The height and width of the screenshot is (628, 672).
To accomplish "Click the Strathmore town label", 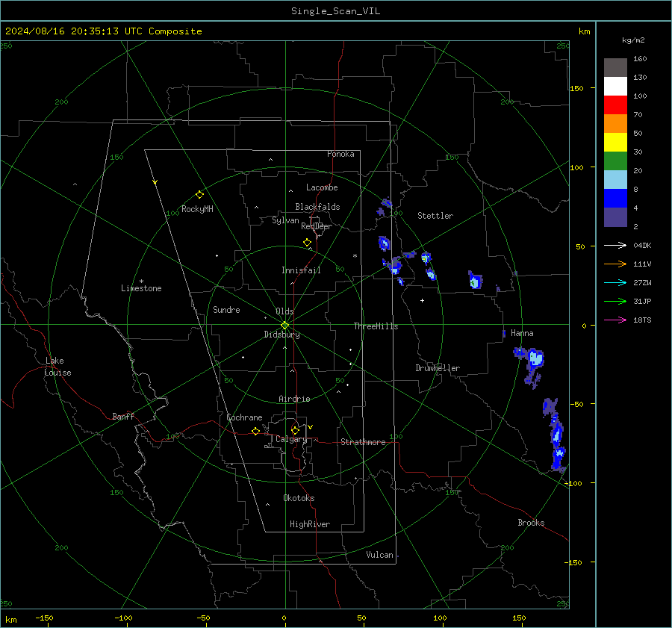I will click(x=363, y=442).
